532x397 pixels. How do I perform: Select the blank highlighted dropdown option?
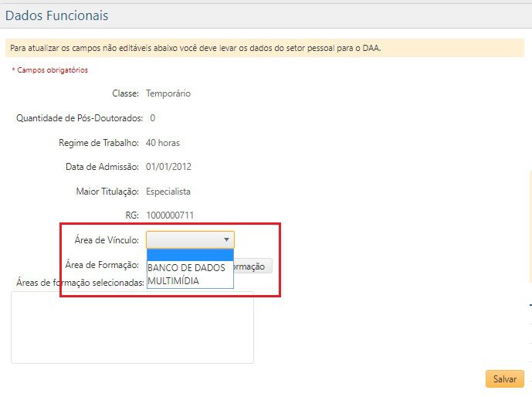click(x=189, y=256)
